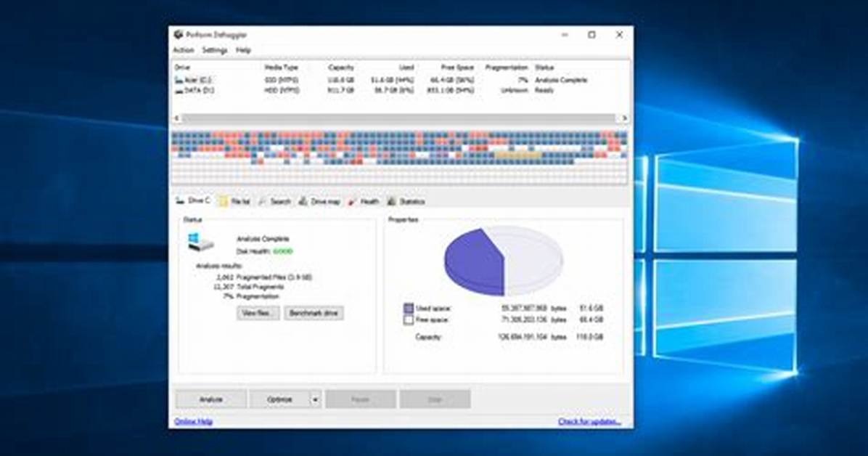Click the greyed-out Pause button
The height and width of the screenshot is (456, 868).
[x=361, y=399]
